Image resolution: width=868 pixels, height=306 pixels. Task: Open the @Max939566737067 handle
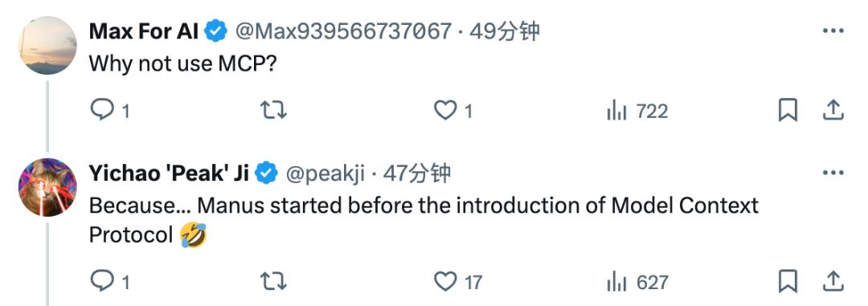[344, 31]
